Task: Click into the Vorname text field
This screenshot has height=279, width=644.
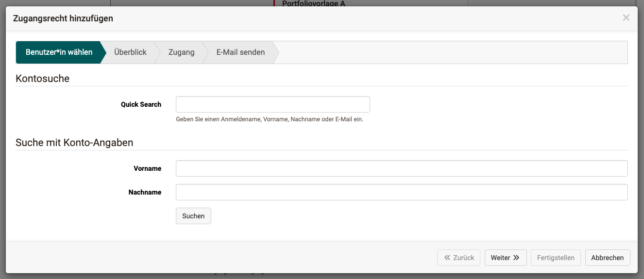Action: 401,168
